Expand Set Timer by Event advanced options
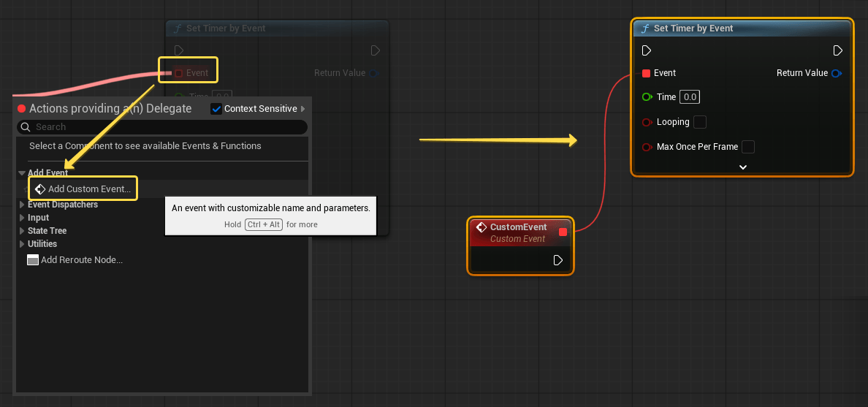 tap(742, 167)
